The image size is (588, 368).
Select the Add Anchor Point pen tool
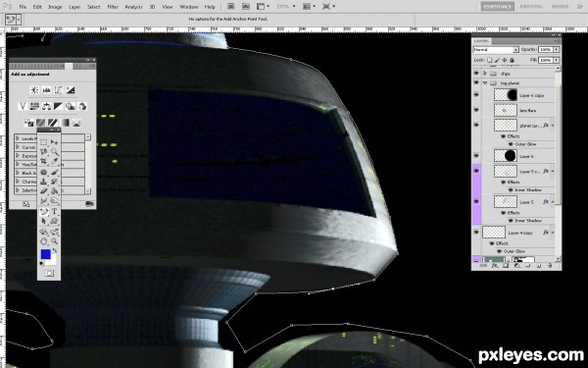tap(43, 212)
